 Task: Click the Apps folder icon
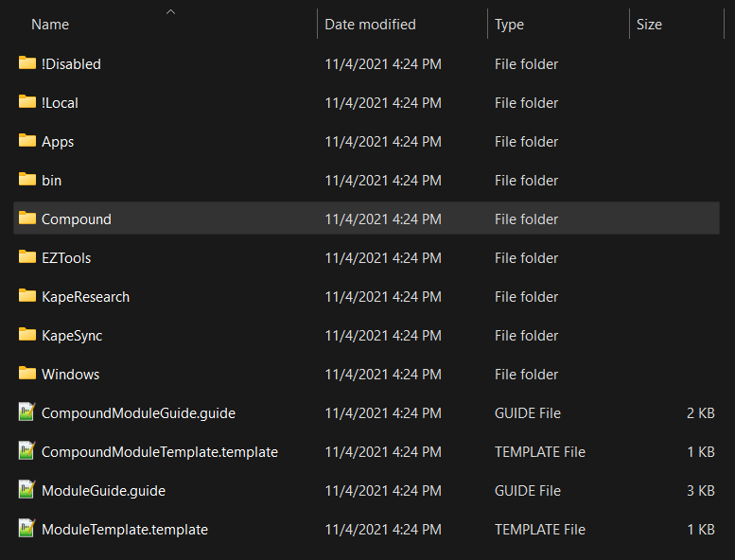(27, 141)
